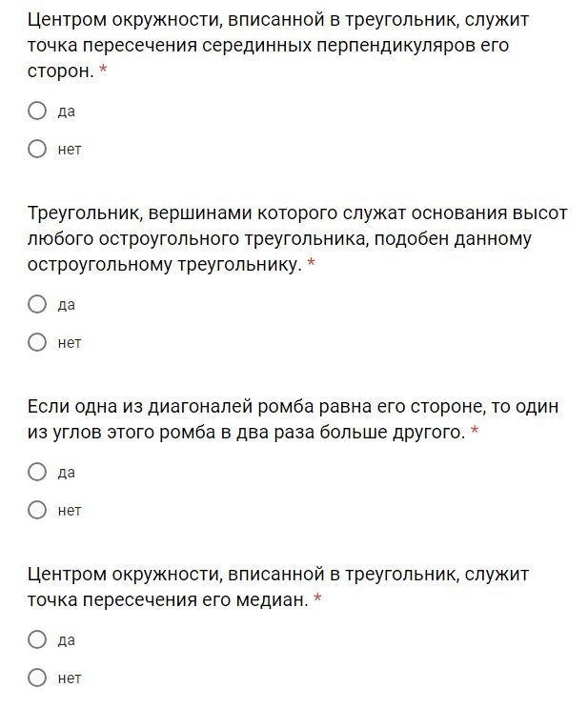Click the question text about основания высот
588x709 pixels.
286,238
